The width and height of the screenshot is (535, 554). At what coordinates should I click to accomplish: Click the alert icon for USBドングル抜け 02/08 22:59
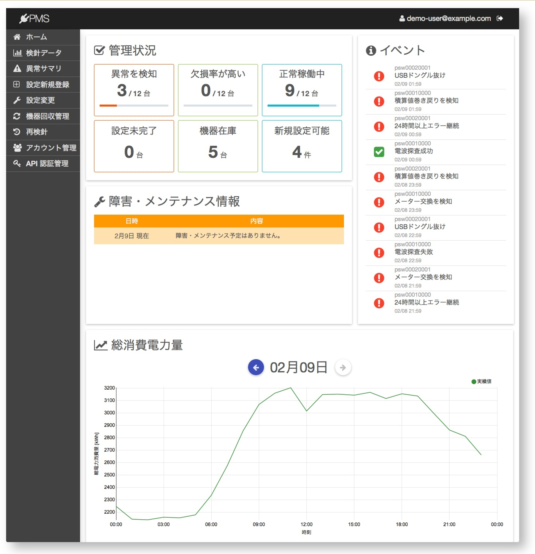pyautogui.click(x=379, y=227)
